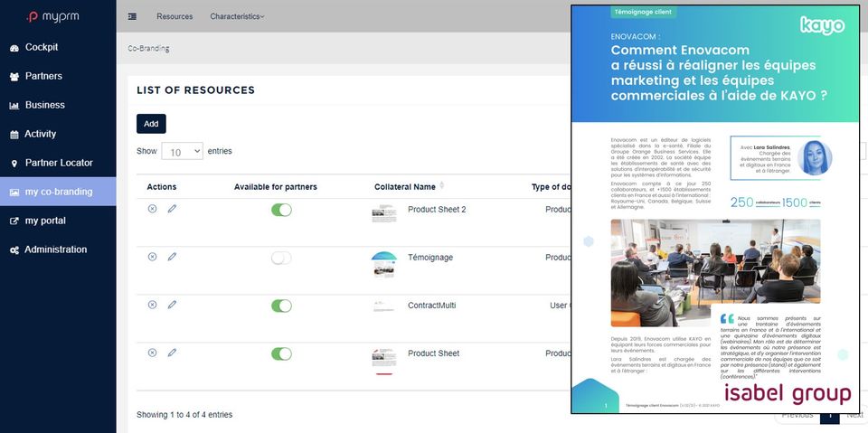Click the LIST OF RESOURCES heading
The image size is (868, 433).
(195, 90)
